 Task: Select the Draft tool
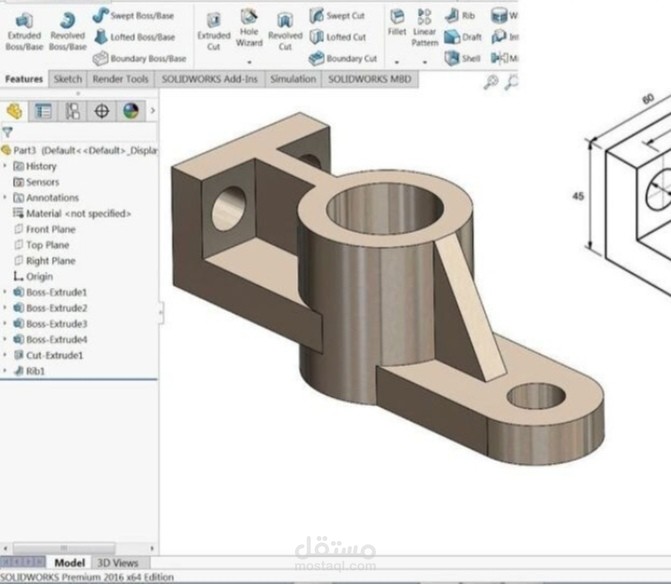pyautogui.click(x=463, y=37)
